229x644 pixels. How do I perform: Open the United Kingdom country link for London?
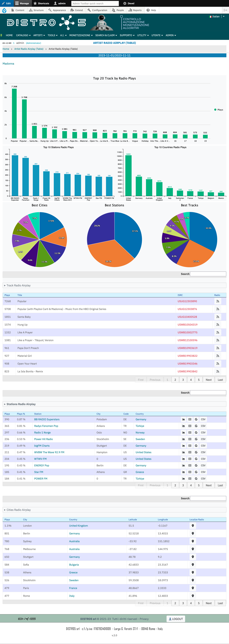(79, 526)
